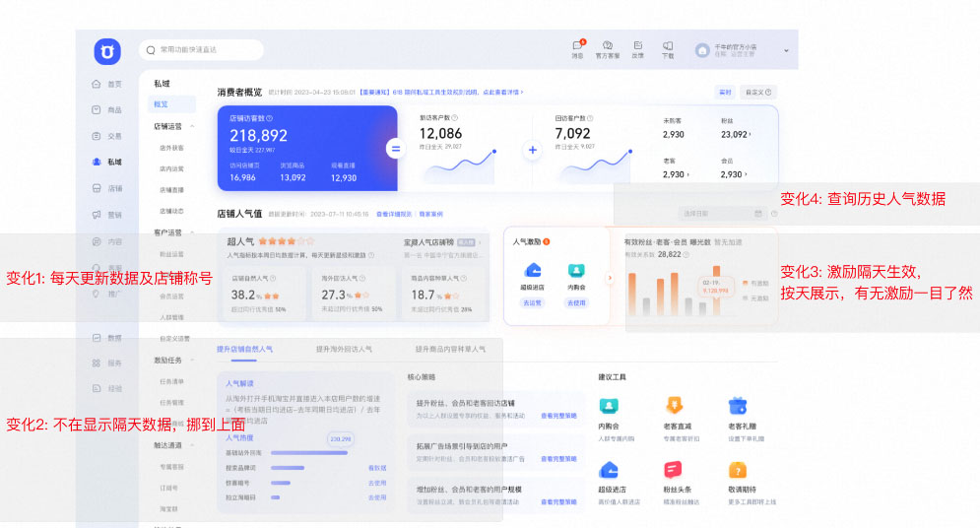The image size is (980, 528).
Task: Open the 商家案例 link
Action: (x=430, y=215)
